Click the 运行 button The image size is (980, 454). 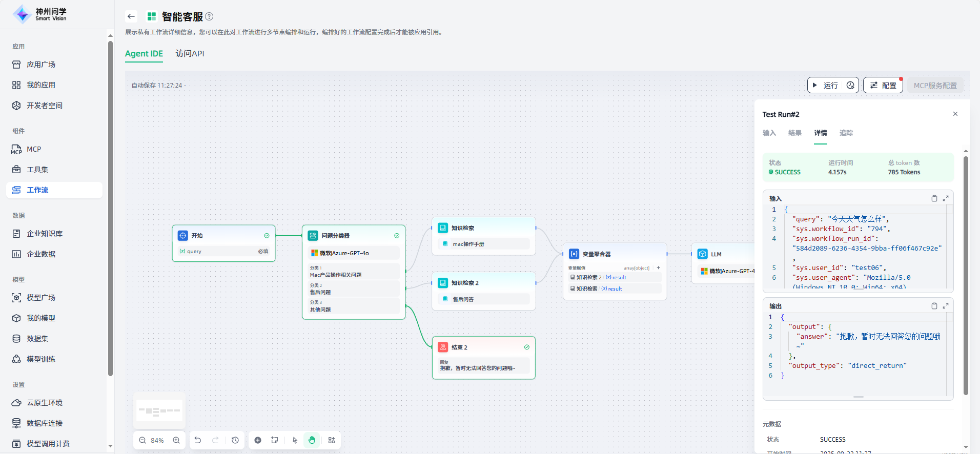[826, 85]
